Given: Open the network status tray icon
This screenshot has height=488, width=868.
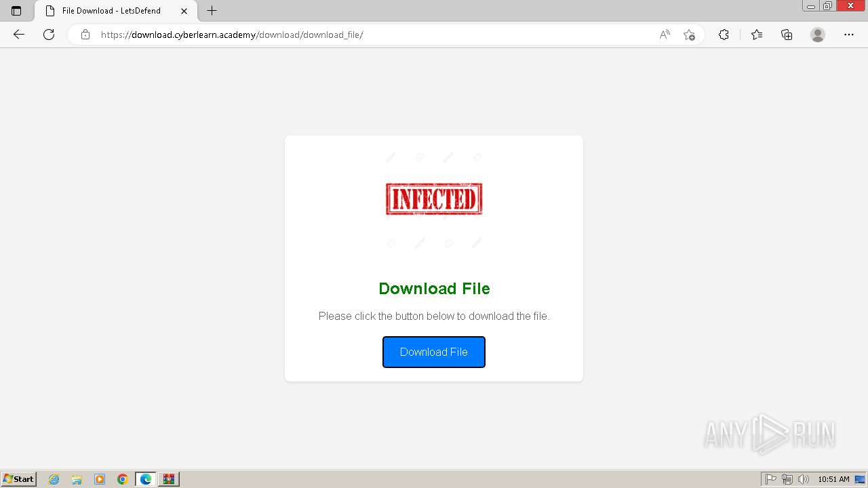Looking at the screenshot, I should pos(787,479).
